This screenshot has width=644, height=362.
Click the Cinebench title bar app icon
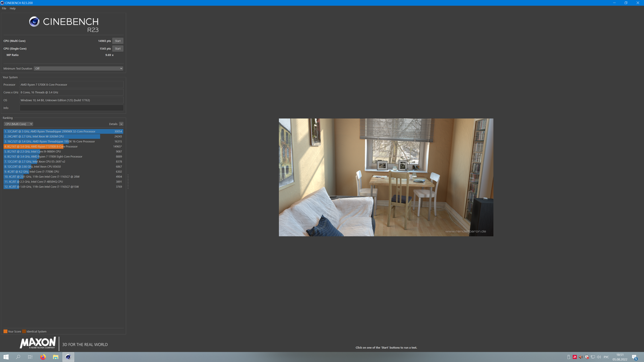click(x=3, y=3)
